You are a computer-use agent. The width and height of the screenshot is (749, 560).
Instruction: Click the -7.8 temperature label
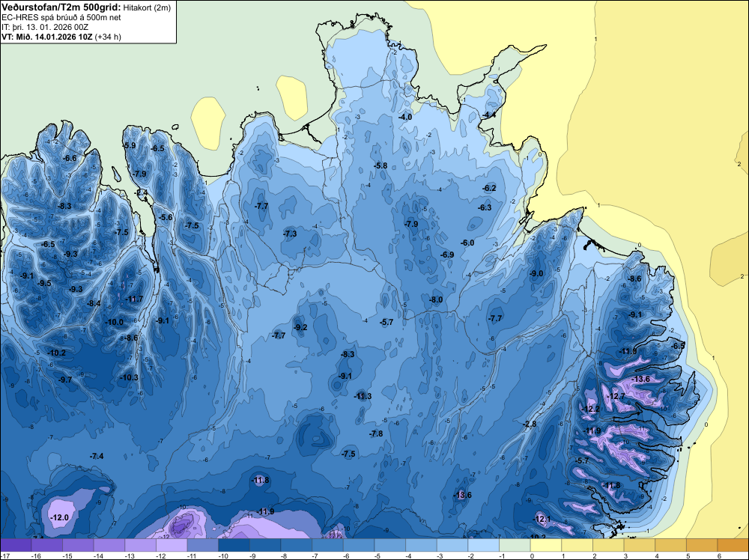coord(376,433)
